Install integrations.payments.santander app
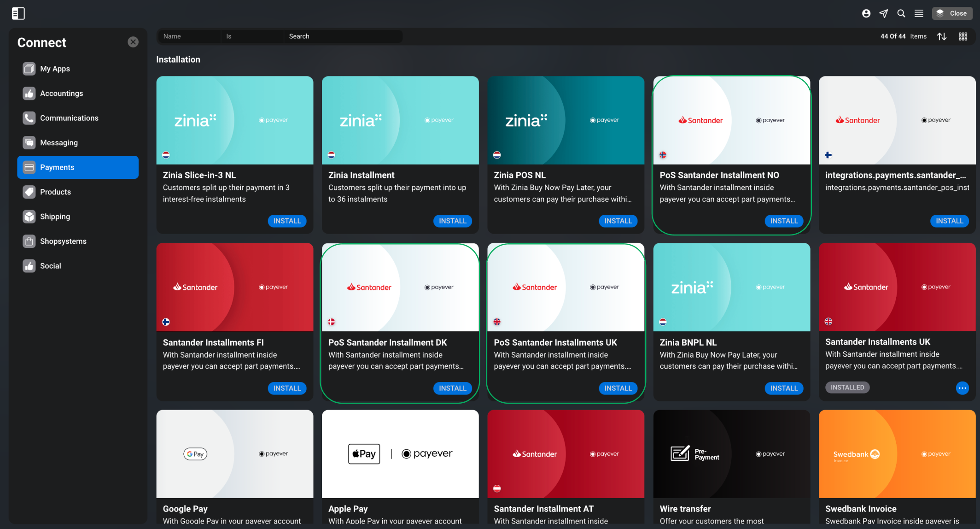The width and height of the screenshot is (980, 529). click(x=949, y=221)
